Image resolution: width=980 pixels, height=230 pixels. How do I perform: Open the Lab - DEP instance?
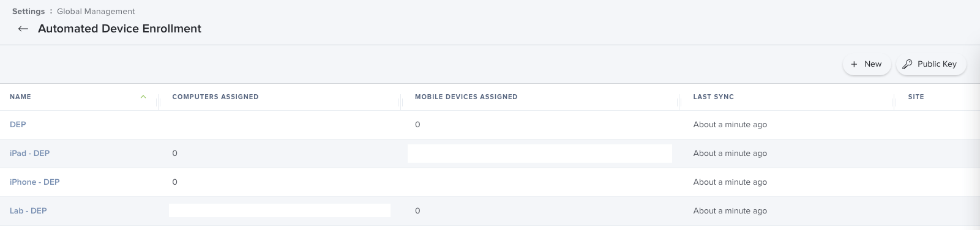click(x=28, y=211)
